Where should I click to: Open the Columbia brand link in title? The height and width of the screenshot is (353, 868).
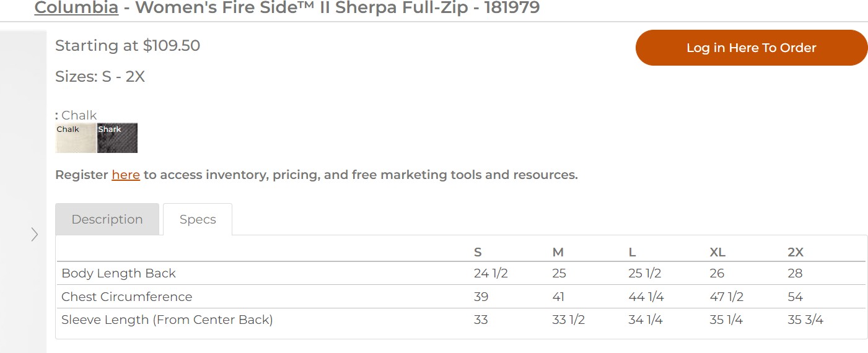76,8
